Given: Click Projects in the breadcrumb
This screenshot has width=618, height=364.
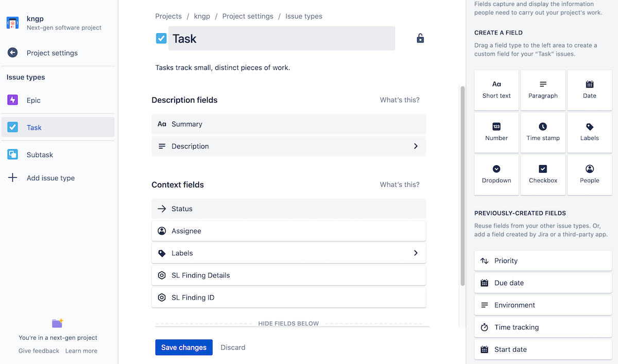Looking at the screenshot, I should point(168,16).
